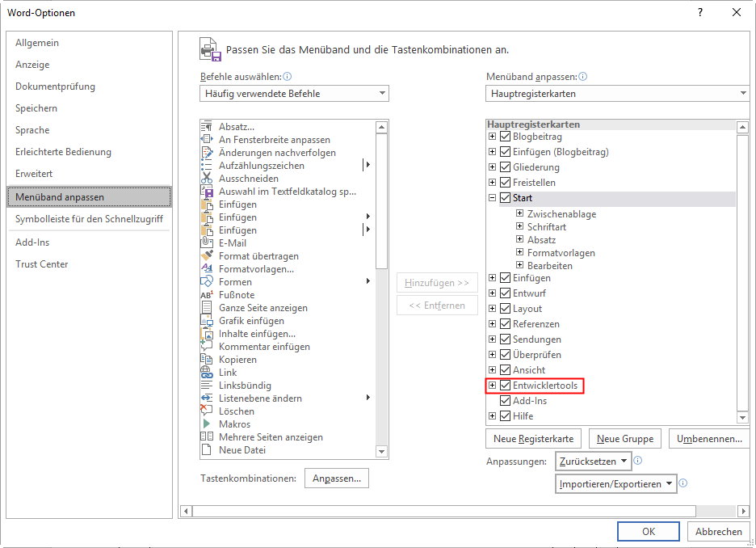Click the Fußnote AB icon
This screenshot has height=548, width=756.
(x=206, y=295)
